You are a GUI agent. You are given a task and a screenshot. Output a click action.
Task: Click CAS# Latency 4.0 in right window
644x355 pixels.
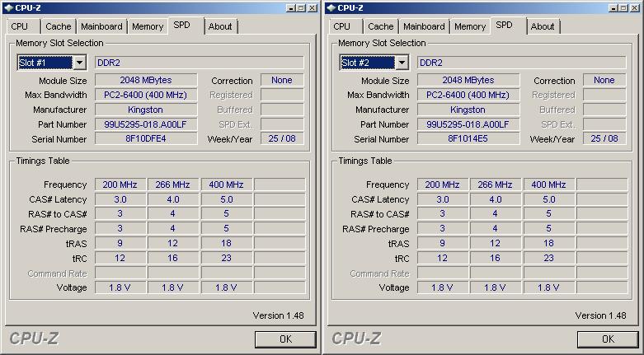click(x=496, y=199)
